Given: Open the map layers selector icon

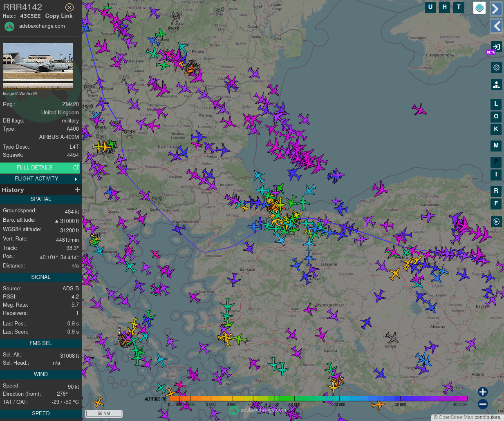Looking at the screenshot, I should (479, 8).
